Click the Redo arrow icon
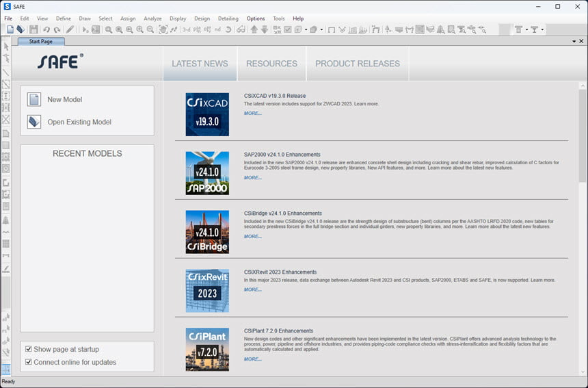The image size is (588, 388). pos(57,29)
